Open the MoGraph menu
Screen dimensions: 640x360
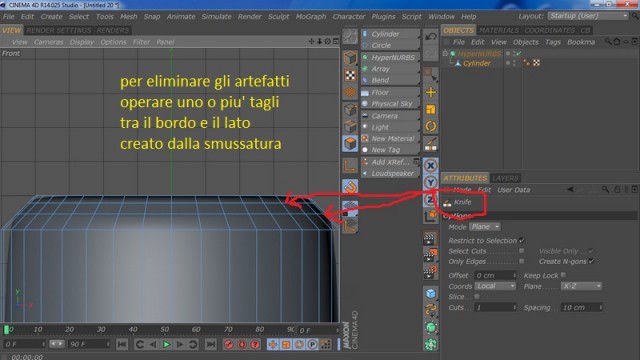click(311, 17)
